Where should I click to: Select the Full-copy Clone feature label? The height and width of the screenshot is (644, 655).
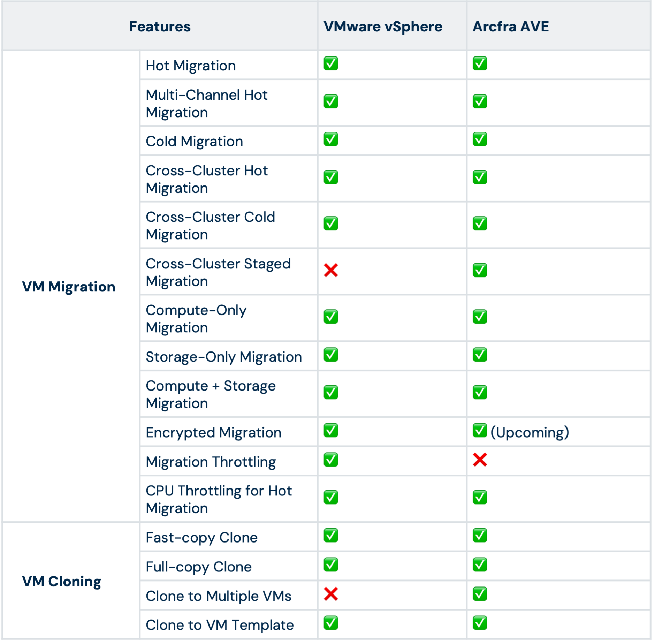(x=199, y=567)
